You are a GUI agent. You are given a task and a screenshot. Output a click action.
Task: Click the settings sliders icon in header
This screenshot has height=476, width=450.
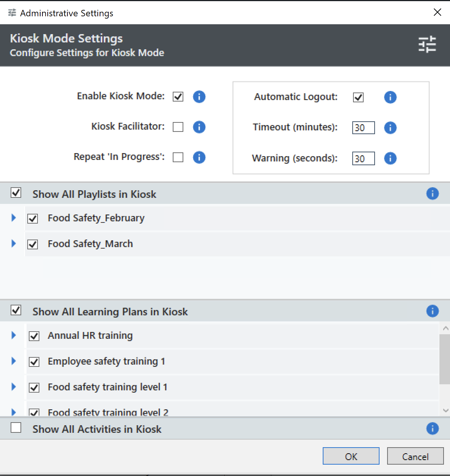coord(427,45)
